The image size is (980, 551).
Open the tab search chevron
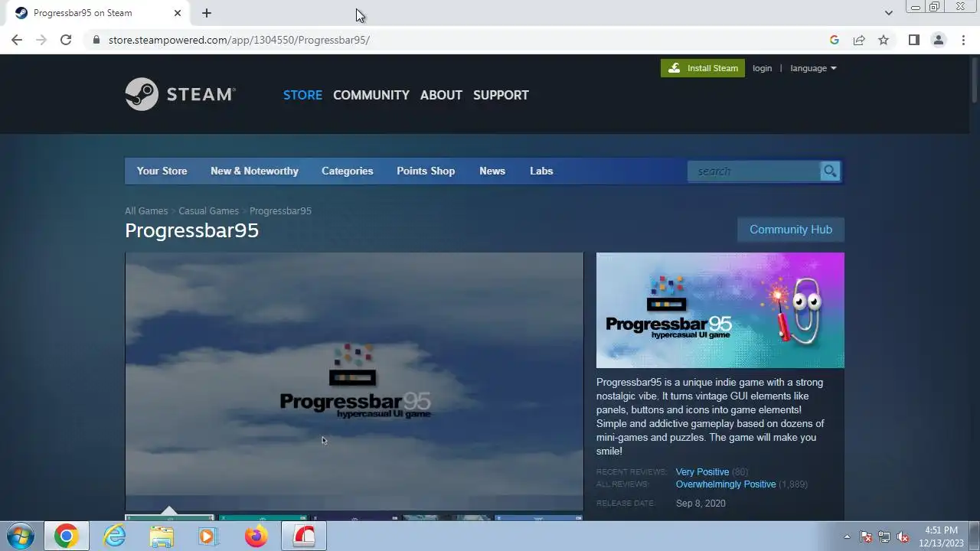click(888, 13)
